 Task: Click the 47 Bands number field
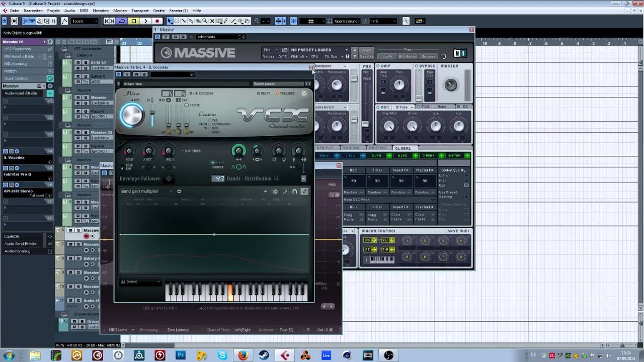(x=218, y=178)
